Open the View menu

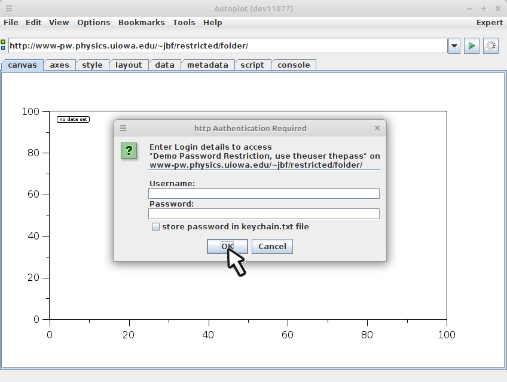click(59, 22)
